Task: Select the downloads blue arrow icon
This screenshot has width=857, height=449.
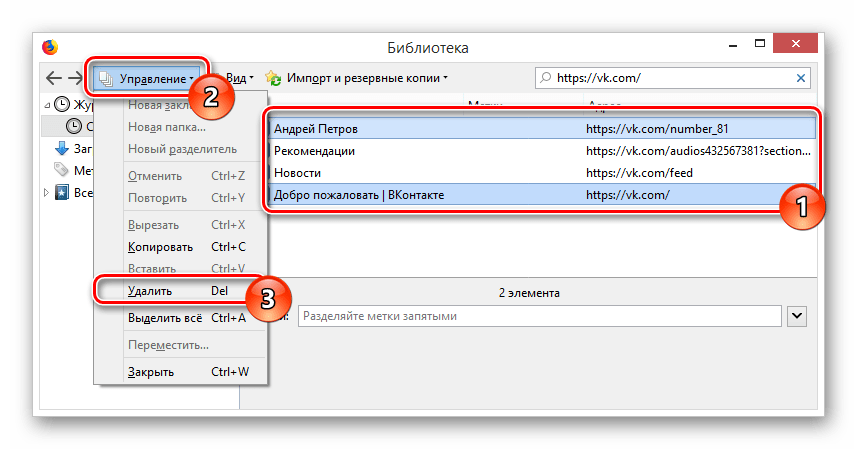Action: 62,148
